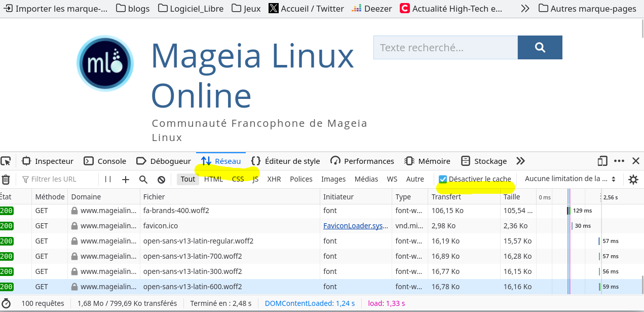Open the devtools three-dot options menu

[619, 161]
